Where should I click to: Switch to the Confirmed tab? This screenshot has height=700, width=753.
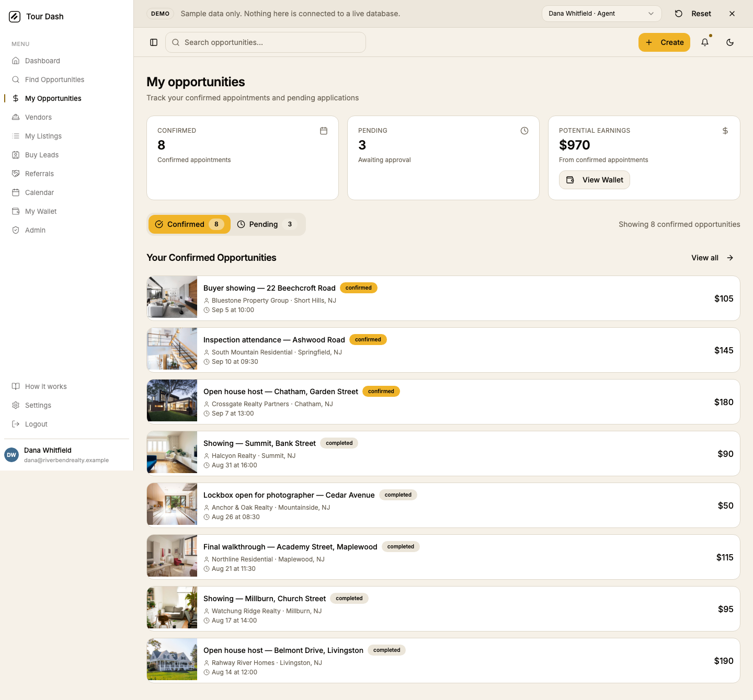(189, 224)
